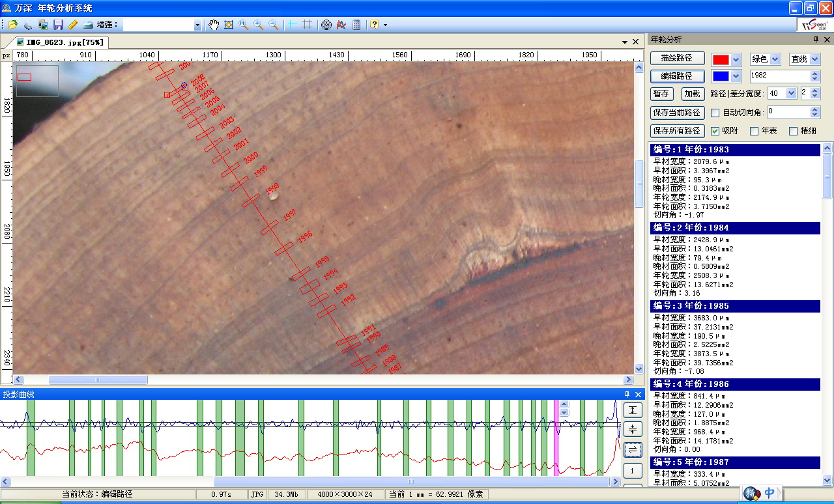Click the 保存所有路径 button
The width and height of the screenshot is (834, 504).
coord(676,130)
